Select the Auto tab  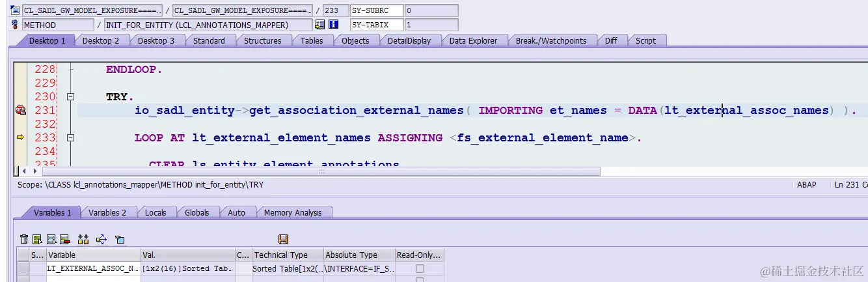[236, 212]
